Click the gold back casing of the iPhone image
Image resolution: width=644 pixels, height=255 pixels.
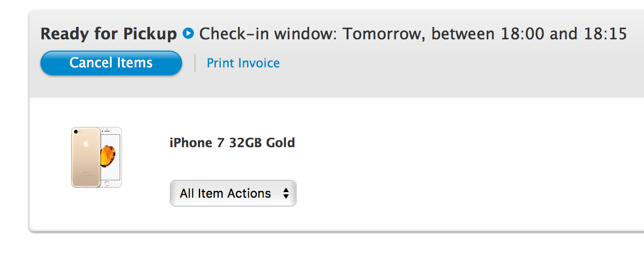pos(86,164)
